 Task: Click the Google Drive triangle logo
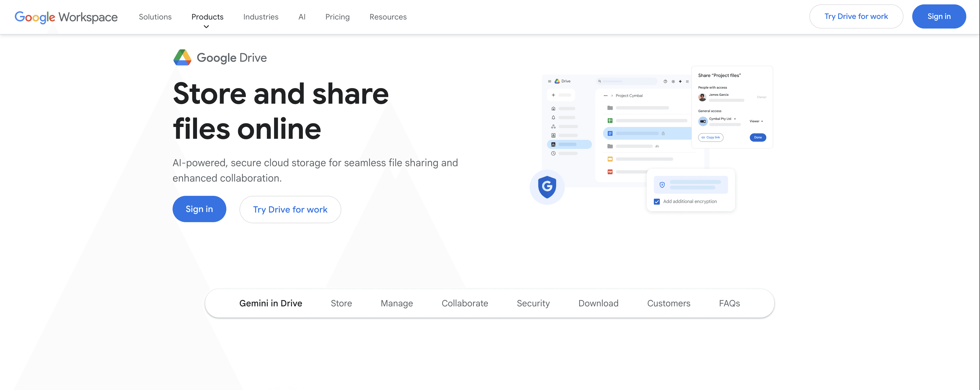click(x=182, y=57)
